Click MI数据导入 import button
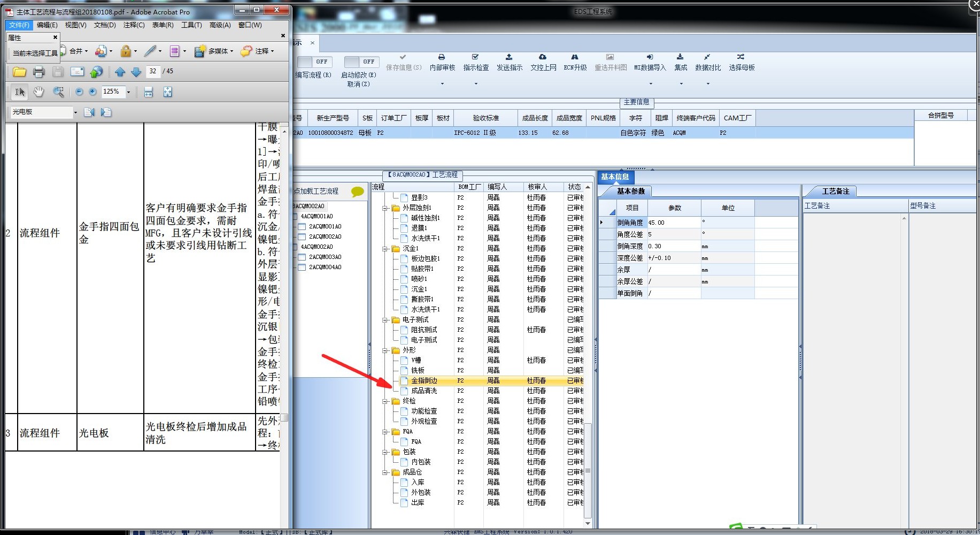 pyautogui.click(x=650, y=63)
